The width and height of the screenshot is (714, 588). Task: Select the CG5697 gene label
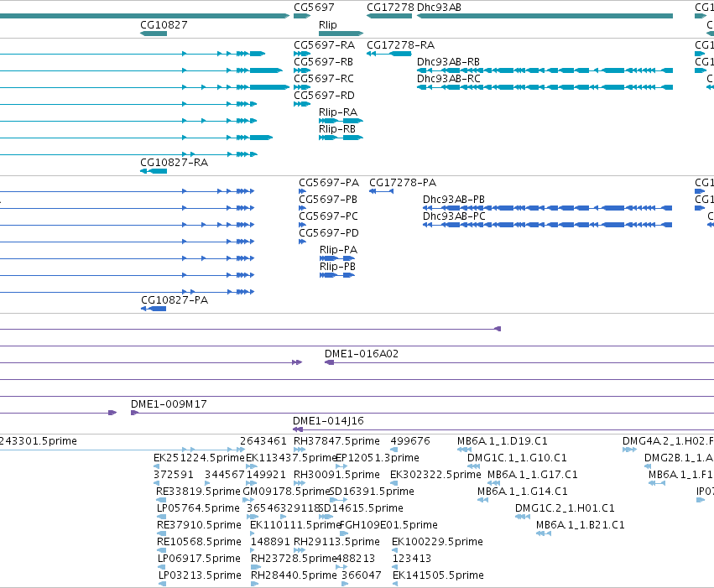(314, 8)
